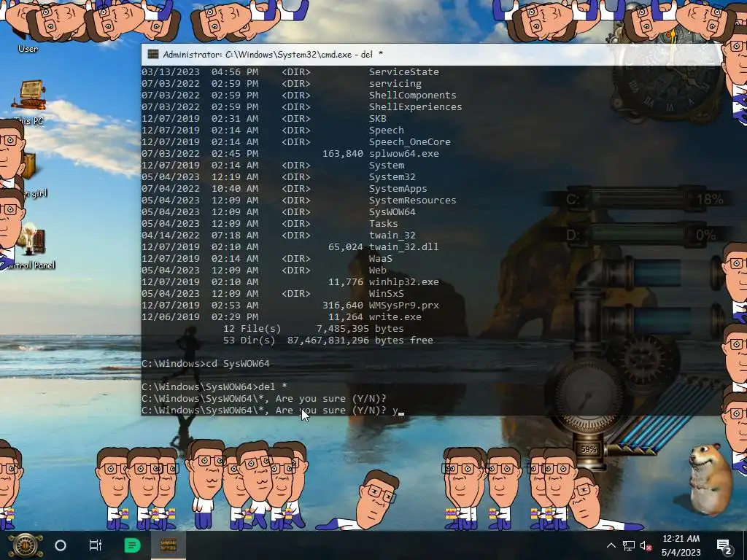The image size is (747, 560).
Task: Click the 'SysWOW64' directory listing entry
Action: [392, 212]
